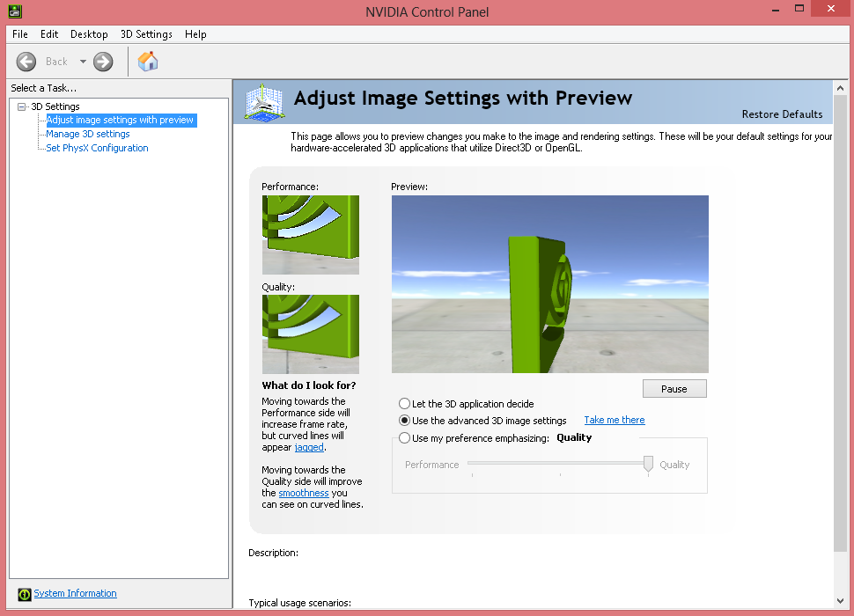Pause the 3D preview animation

[674, 389]
